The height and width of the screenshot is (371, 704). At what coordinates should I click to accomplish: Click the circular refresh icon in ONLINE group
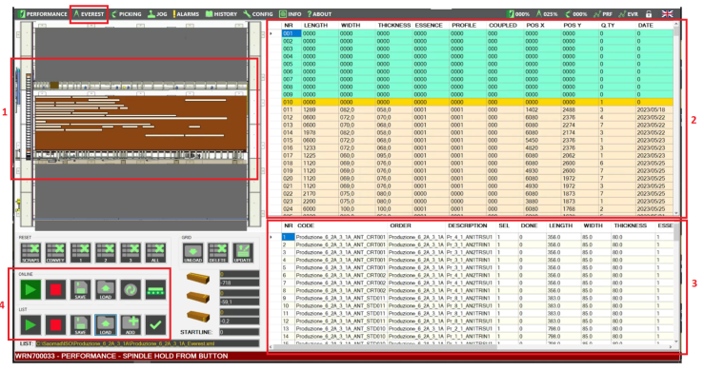coord(131,290)
